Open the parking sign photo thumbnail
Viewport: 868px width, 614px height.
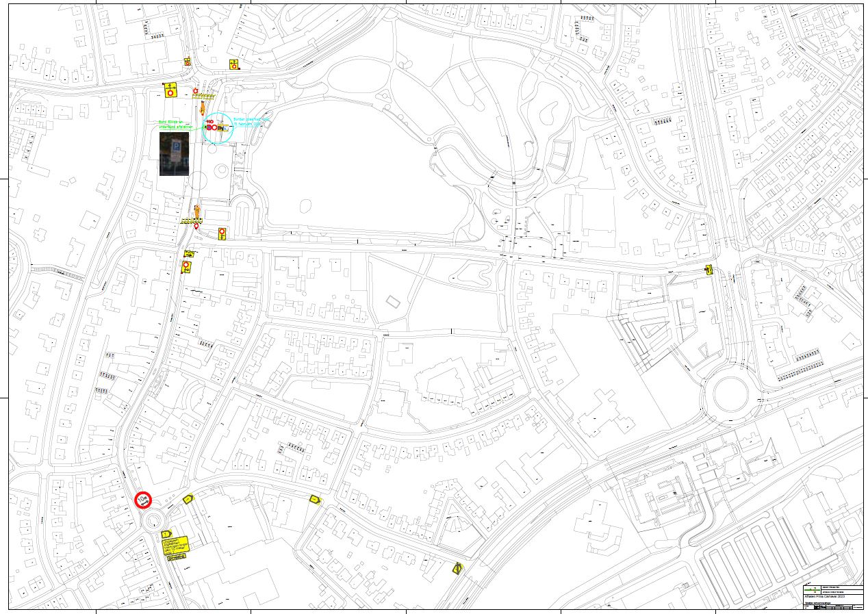click(174, 154)
